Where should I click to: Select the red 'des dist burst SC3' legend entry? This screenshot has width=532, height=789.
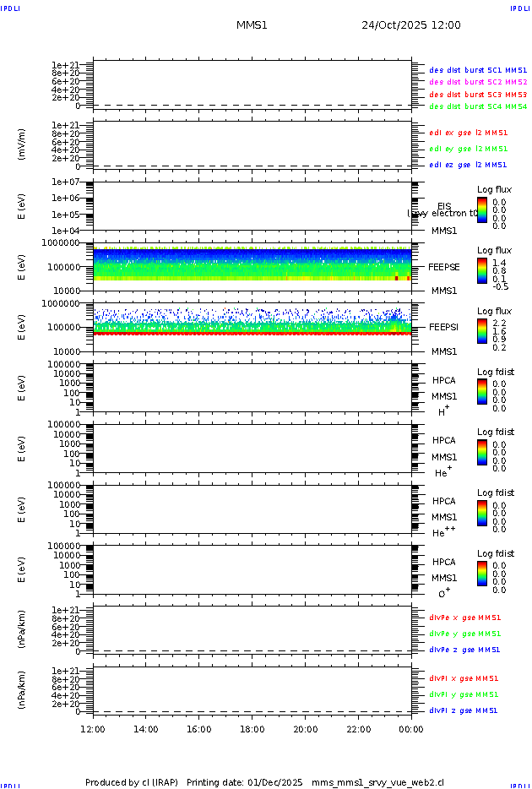(x=478, y=95)
